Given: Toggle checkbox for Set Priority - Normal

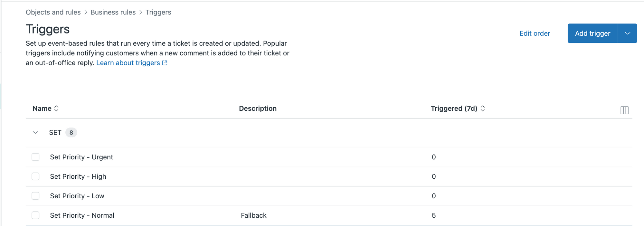Looking at the screenshot, I should (x=35, y=215).
